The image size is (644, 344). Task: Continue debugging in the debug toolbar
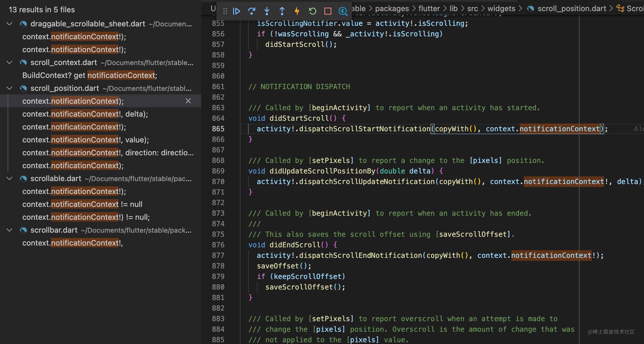(x=237, y=11)
